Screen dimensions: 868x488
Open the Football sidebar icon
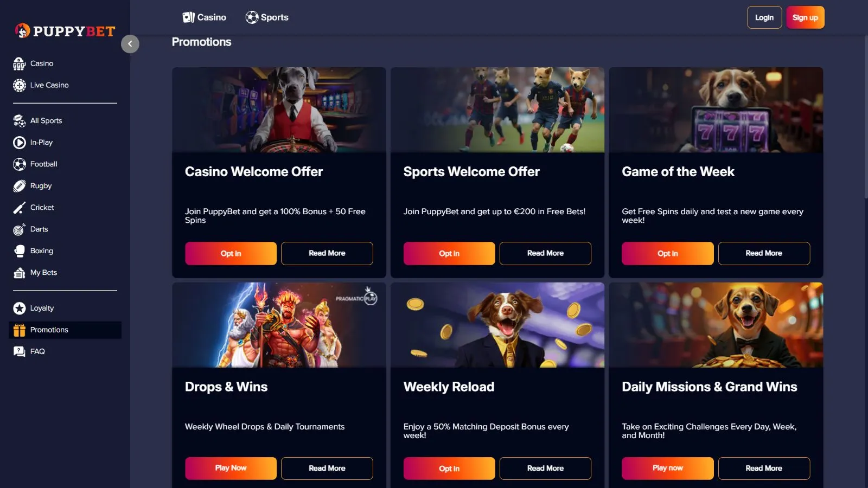click(x=20, y=164)
